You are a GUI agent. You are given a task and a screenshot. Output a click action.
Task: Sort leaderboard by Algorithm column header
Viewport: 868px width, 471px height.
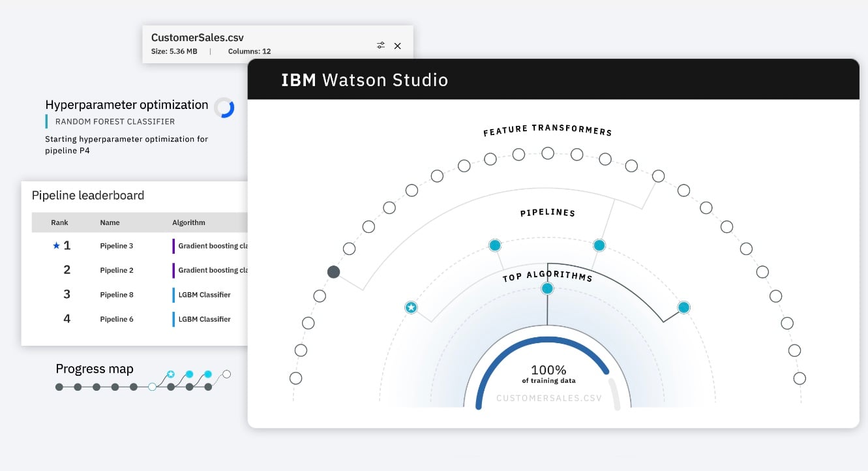[188, 222]
